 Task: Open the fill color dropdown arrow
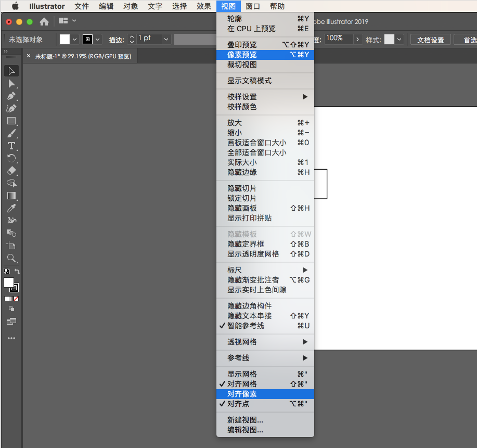(x=74, y=39)
